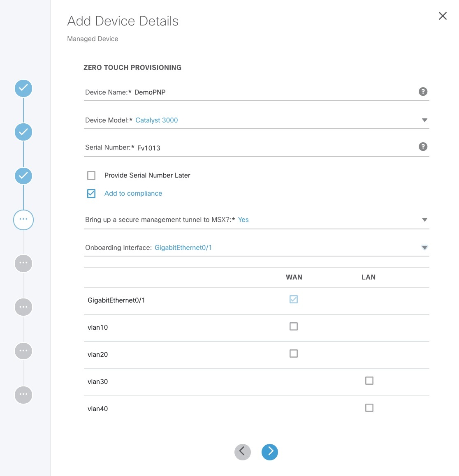Open the Device Name help tooltip
Viewport: 459px width, 476px height.
tap(423, 91)
